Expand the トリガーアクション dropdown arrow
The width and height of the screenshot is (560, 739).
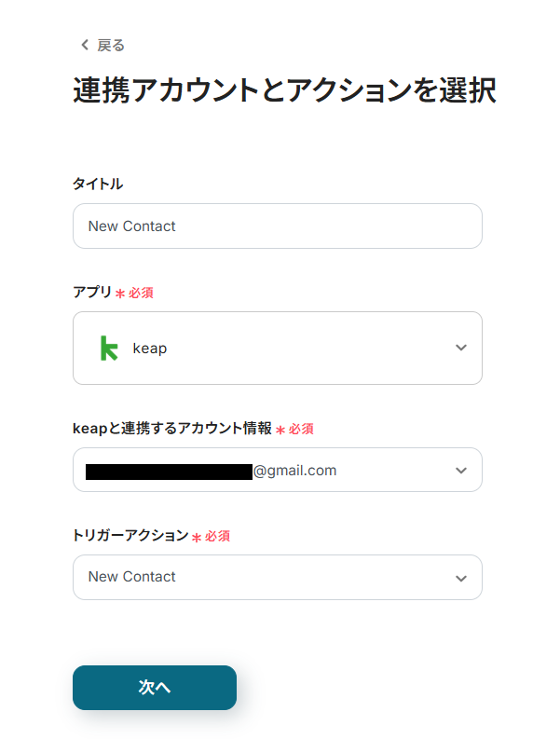[x=460, y=578]
